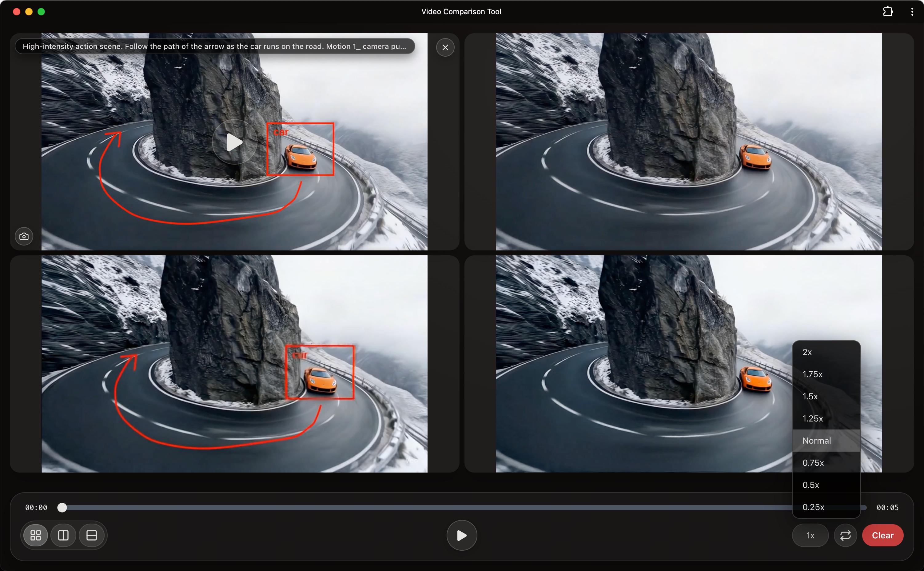Viewport: 924px width, 571px height.
Task: Pick 0.5x speed option
Action: (811, 485)
